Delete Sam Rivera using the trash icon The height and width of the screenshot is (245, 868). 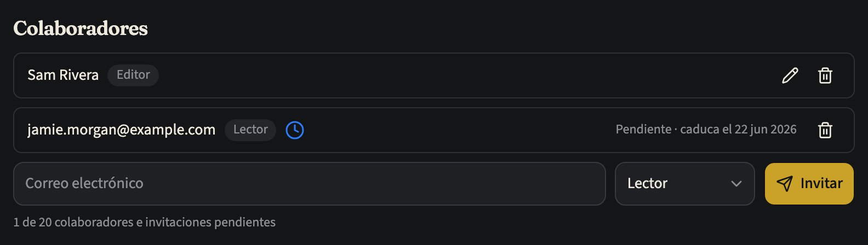click(x=825, y=75)
